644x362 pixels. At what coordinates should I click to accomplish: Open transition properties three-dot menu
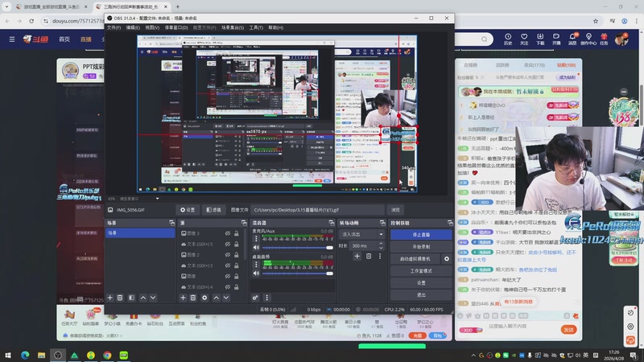pyautogui.click(x=380, y=256)
